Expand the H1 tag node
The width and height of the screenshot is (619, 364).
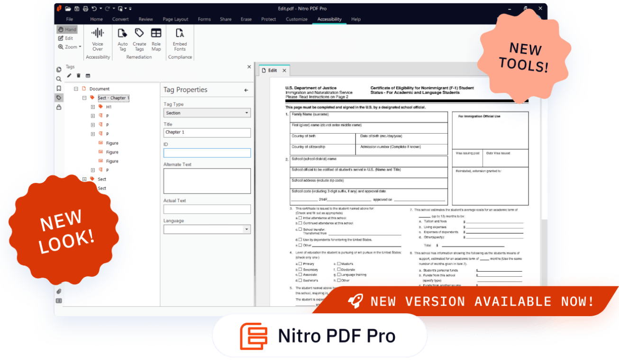(x=93, y=107)
